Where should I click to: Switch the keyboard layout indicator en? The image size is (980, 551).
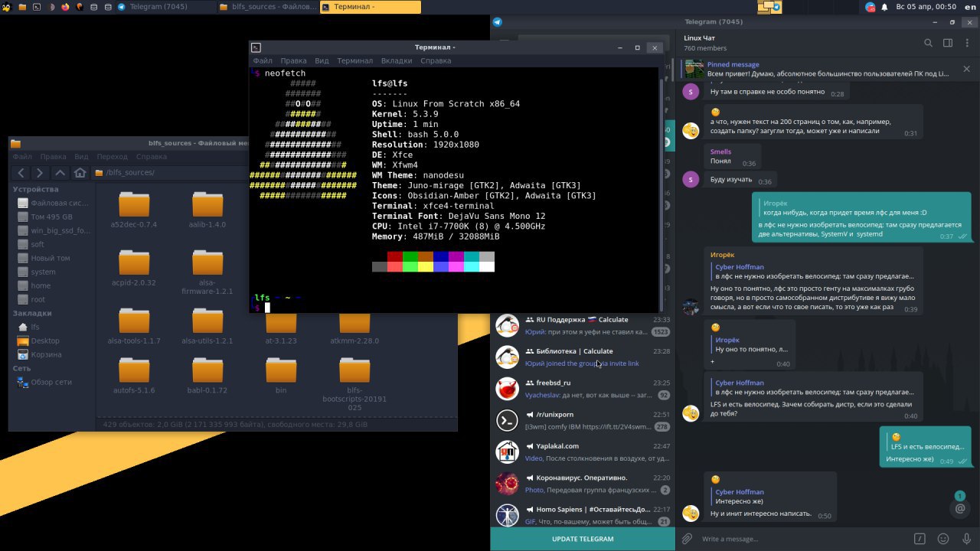pyautogui.click(x=969, y=7)
